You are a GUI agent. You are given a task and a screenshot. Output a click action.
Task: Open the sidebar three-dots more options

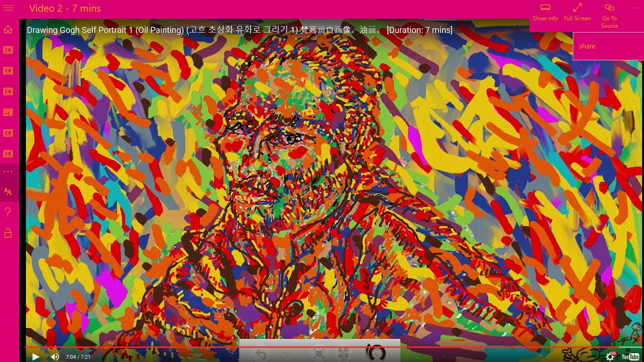[8, 172]
